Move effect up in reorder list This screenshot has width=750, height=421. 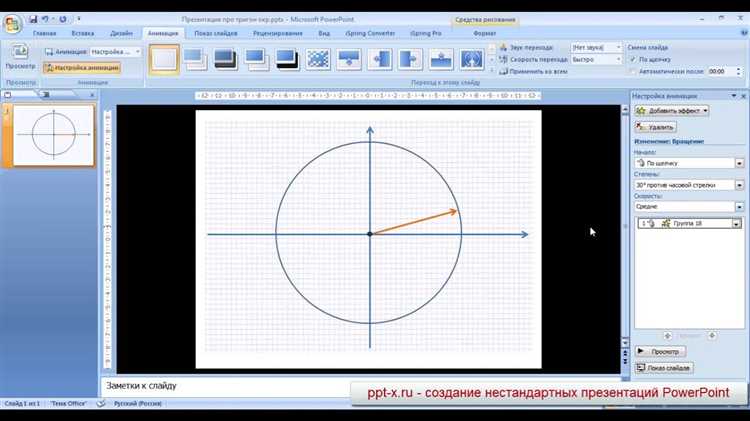[668, 336]
